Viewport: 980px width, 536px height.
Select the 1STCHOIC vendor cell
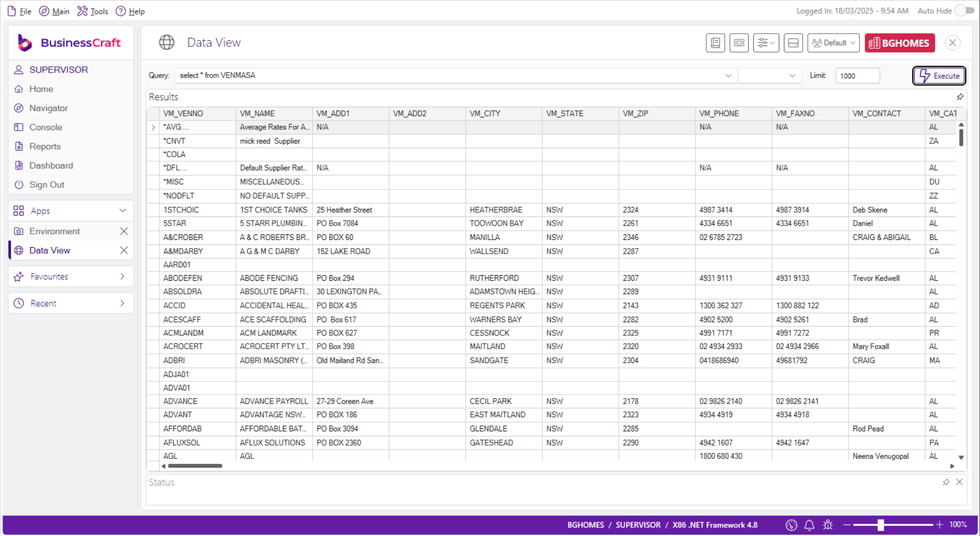[197, 210]
